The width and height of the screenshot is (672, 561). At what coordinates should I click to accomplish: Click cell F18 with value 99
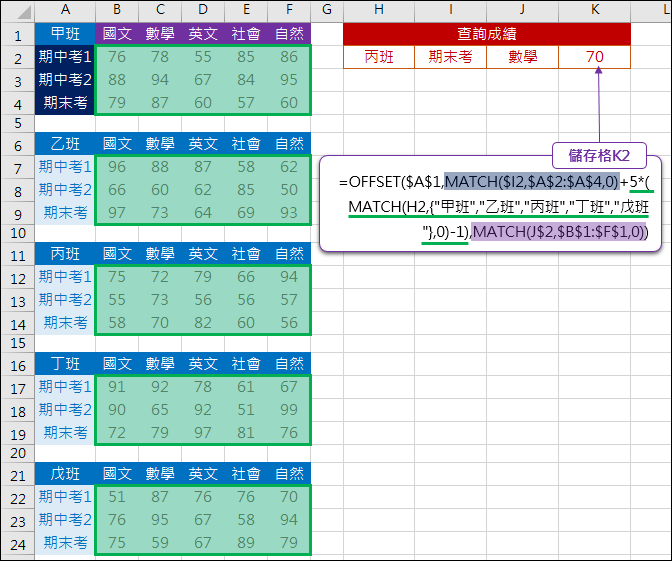coord(289,410)
